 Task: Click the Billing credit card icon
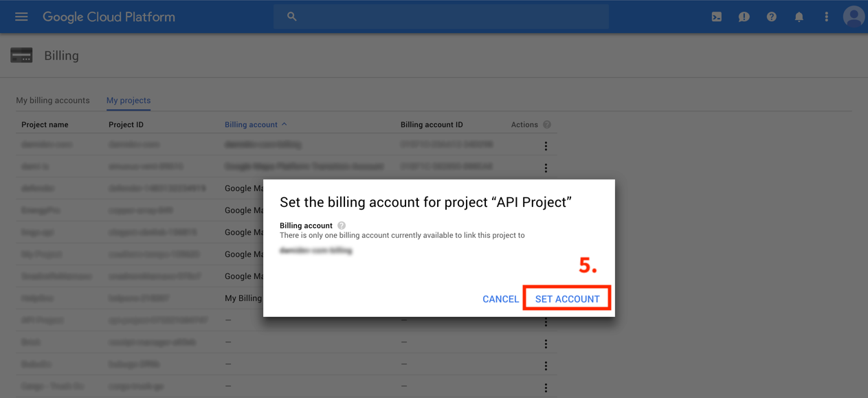(x=21, y=55)
